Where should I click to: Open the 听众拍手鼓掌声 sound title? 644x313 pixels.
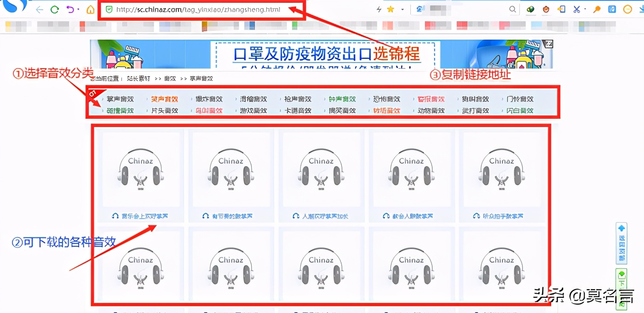tap(503, 216)
